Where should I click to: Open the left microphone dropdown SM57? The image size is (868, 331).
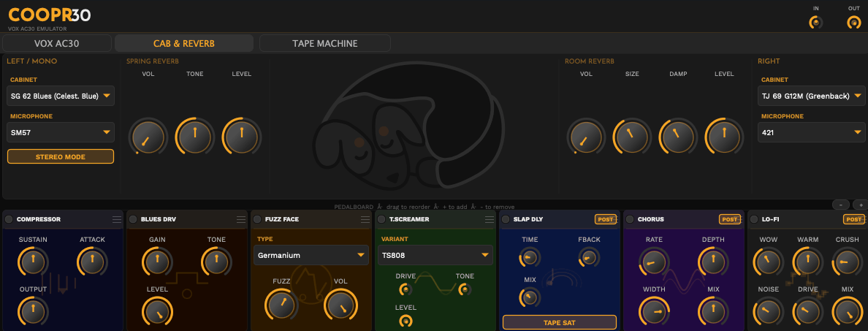[x=61, y=132]
